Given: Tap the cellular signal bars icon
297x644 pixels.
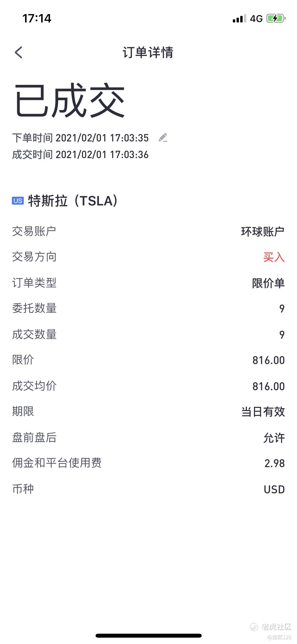Looking at the screenshot, I should click(x=239, y=19).
